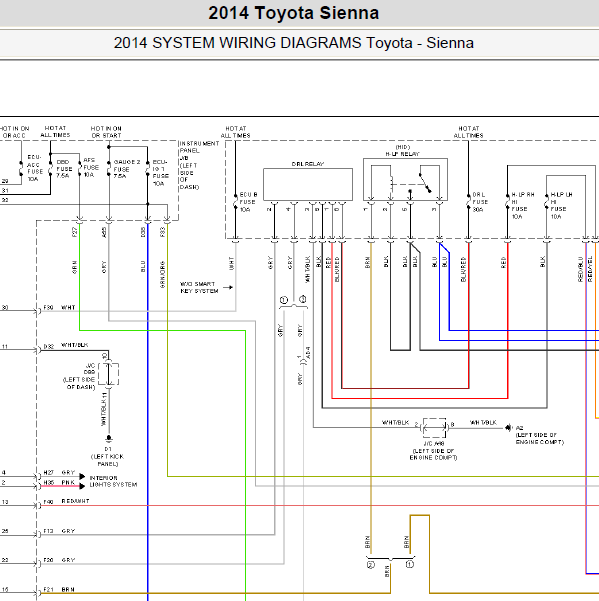Click the "D32 WHT/BLK" wire label
Image resolution: width=599 pixels, height=601 pixels.
tap(66, 345)
